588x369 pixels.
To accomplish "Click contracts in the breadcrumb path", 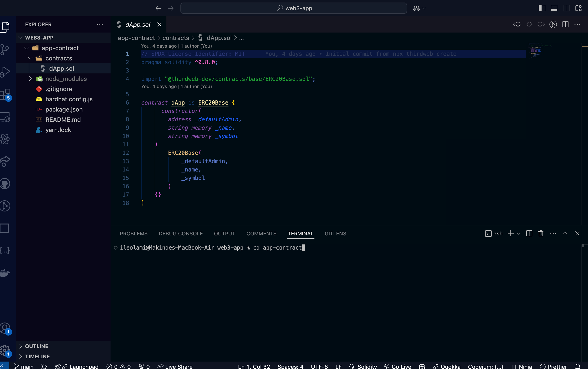I will click(176, 38).
